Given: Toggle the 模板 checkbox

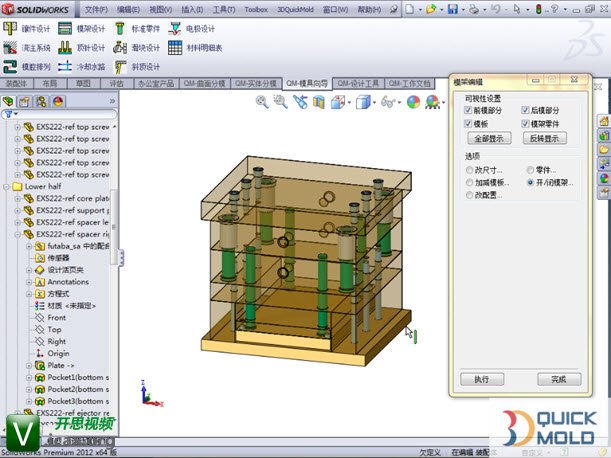Looking at the screenshot, I should 468,124.
